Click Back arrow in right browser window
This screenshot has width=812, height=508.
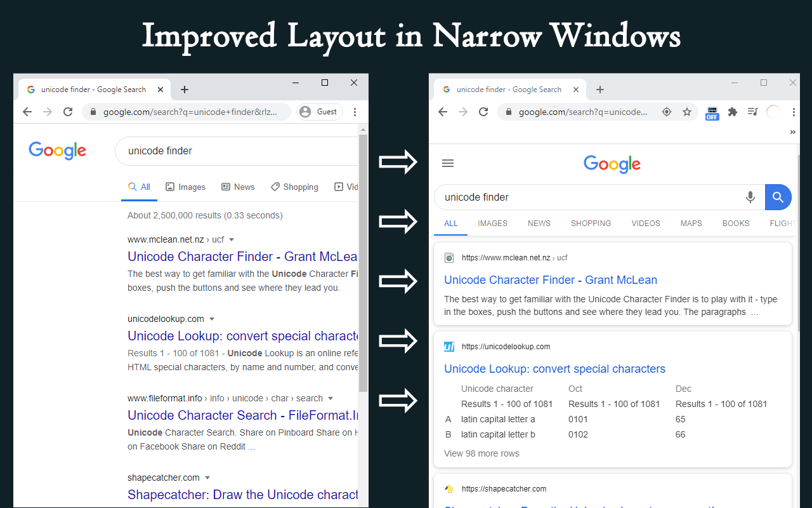(x=443, y=112)
